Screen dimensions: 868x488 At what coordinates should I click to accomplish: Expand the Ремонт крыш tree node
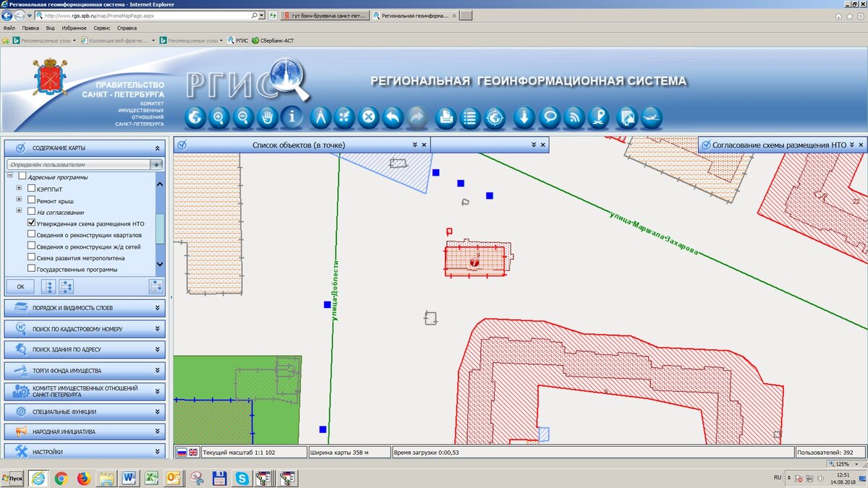(20, 200)
